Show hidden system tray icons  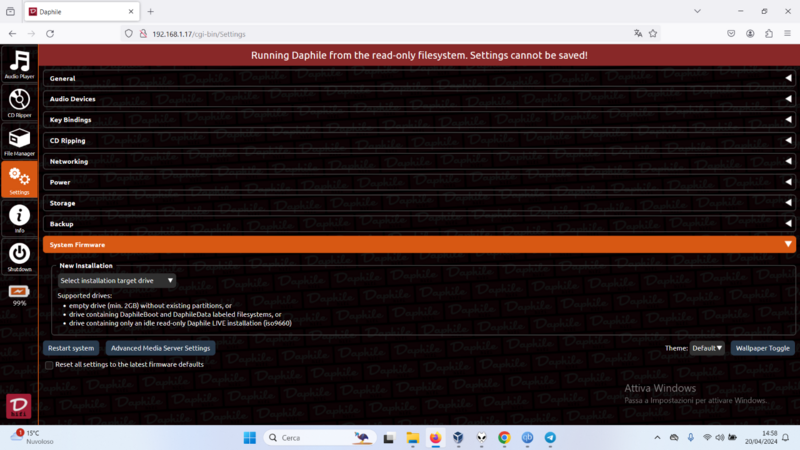657,438
